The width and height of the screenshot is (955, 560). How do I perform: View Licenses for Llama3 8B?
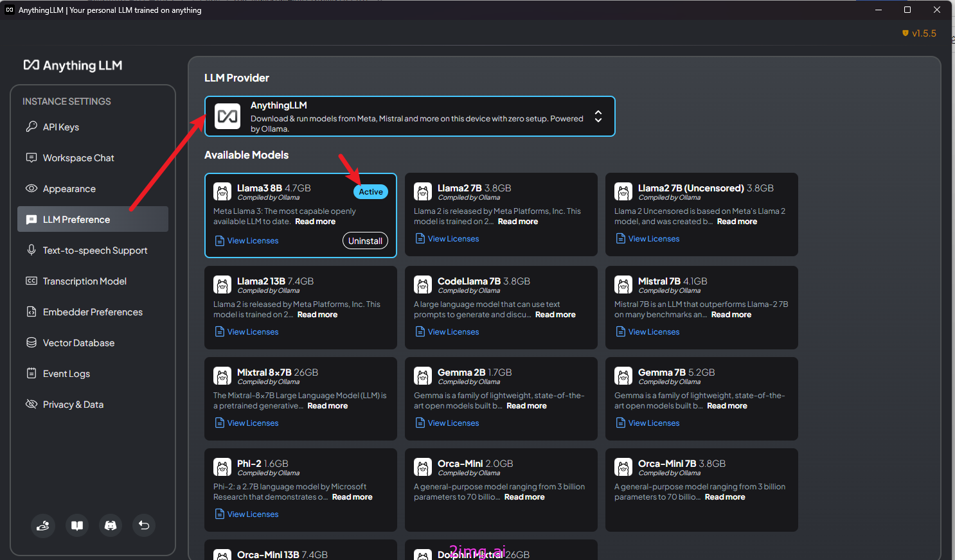pos(247,241)
